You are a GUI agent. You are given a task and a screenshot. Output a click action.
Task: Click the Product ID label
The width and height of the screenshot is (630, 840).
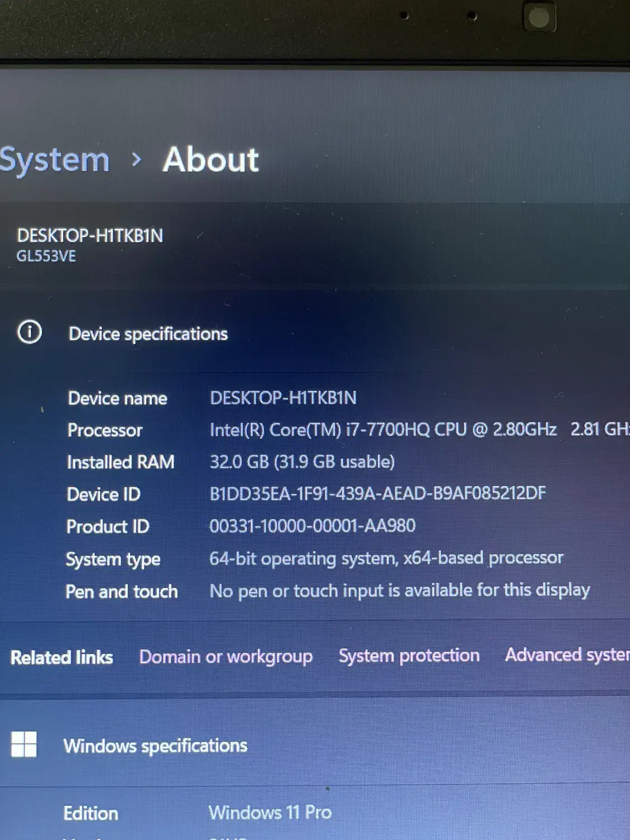[108, 527]
